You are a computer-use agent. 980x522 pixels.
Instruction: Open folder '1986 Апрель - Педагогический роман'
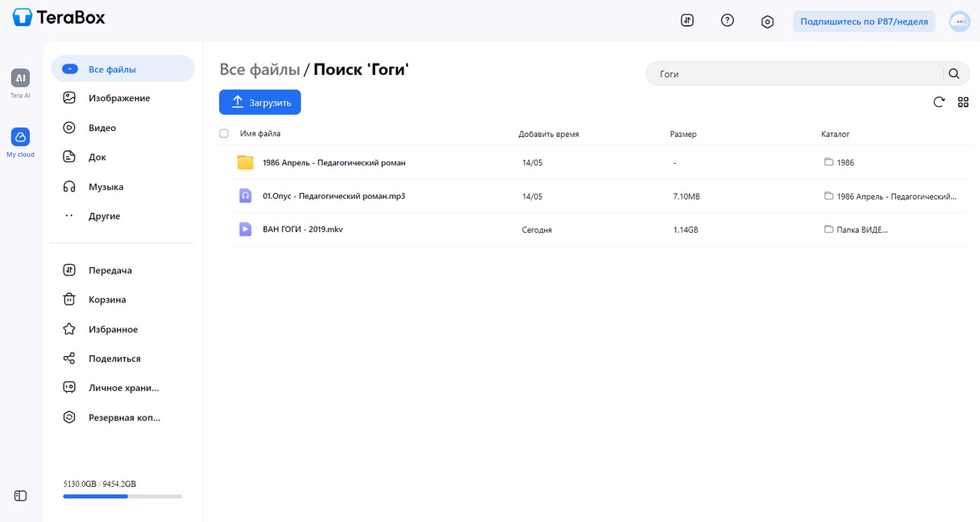[x=334, y=163]
